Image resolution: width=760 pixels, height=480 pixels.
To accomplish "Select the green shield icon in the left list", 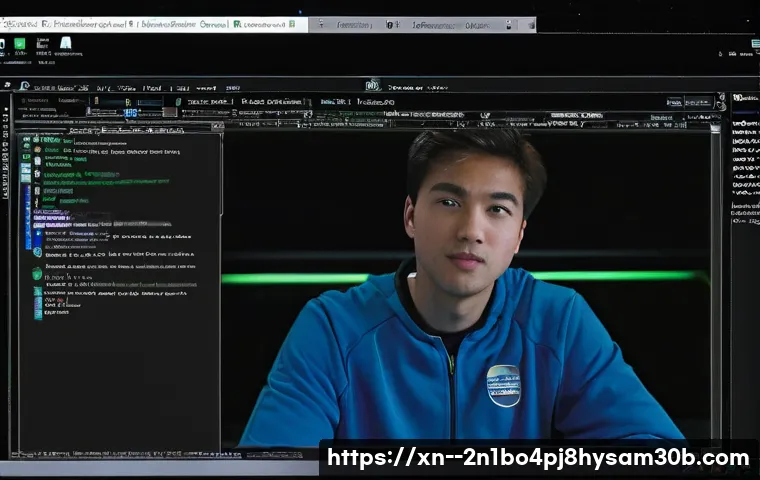I will 37,274.
